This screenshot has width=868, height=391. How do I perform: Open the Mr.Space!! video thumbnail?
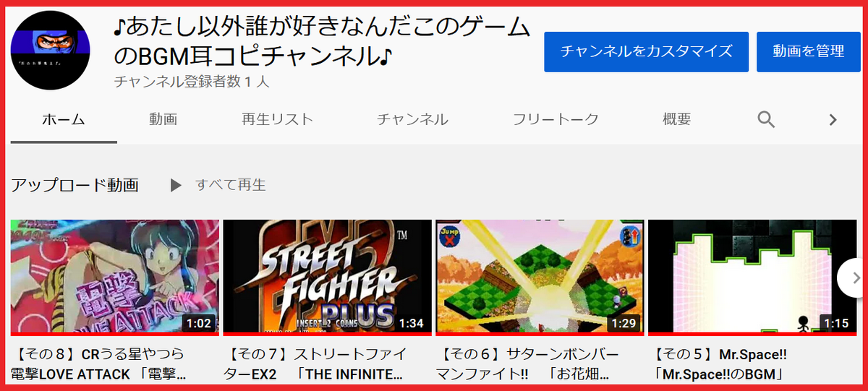[x=752, y=278]
